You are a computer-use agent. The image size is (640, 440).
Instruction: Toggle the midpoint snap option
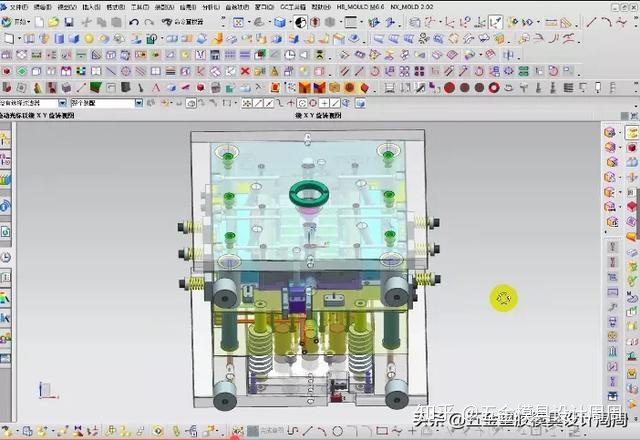269,103
